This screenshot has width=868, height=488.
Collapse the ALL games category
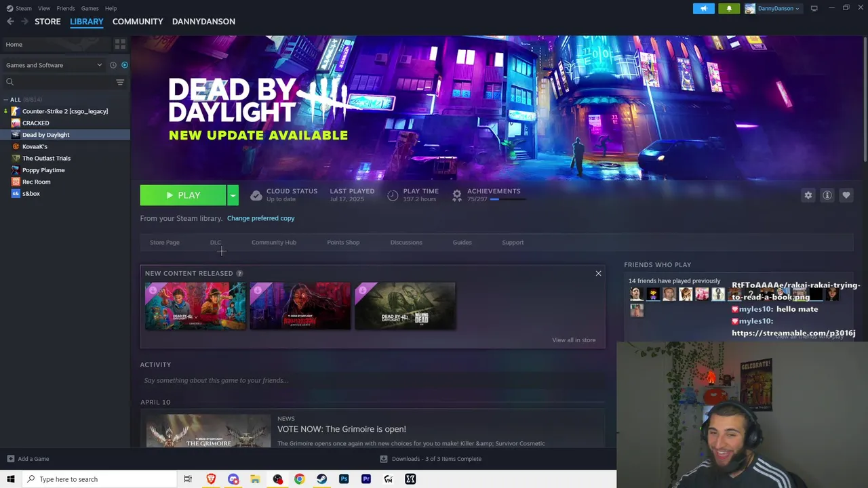5,100
